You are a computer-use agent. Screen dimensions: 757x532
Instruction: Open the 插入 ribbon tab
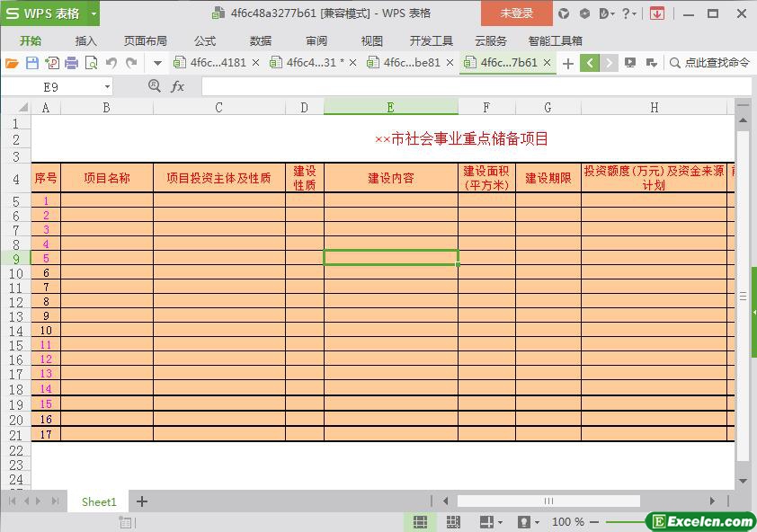(x=85, y=40)
